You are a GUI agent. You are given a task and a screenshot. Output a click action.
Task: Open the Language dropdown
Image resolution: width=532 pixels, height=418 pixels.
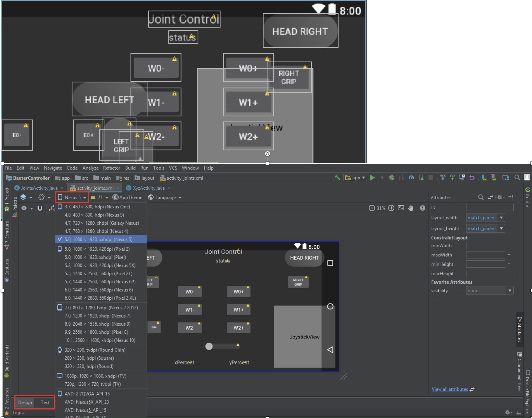click(x=165, y=197)
